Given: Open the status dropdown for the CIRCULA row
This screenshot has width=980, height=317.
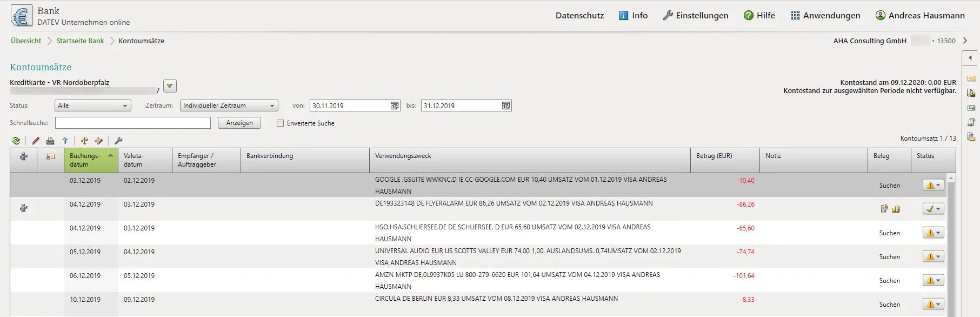Looking at the screenshot, I should pyautogui.click(x=934, y=304).
